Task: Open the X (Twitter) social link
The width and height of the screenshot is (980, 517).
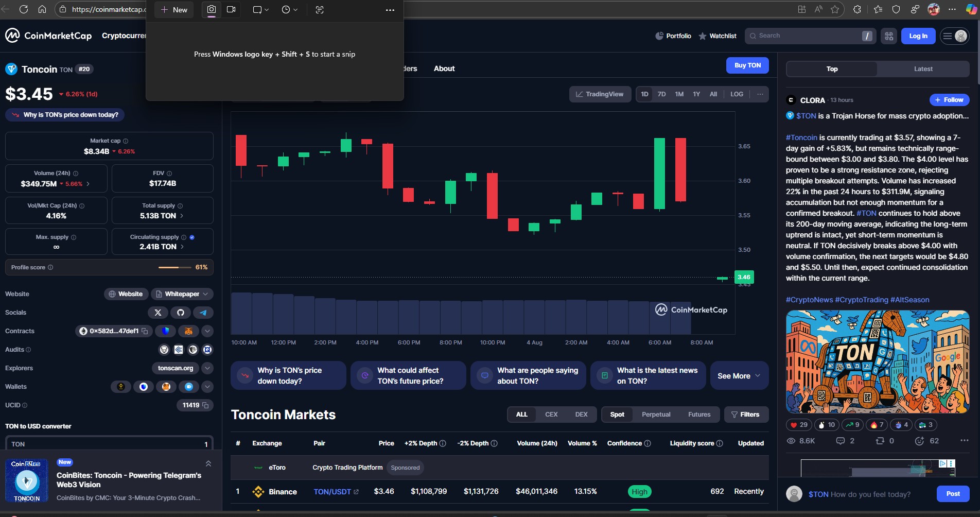Action: pos(158,313)
